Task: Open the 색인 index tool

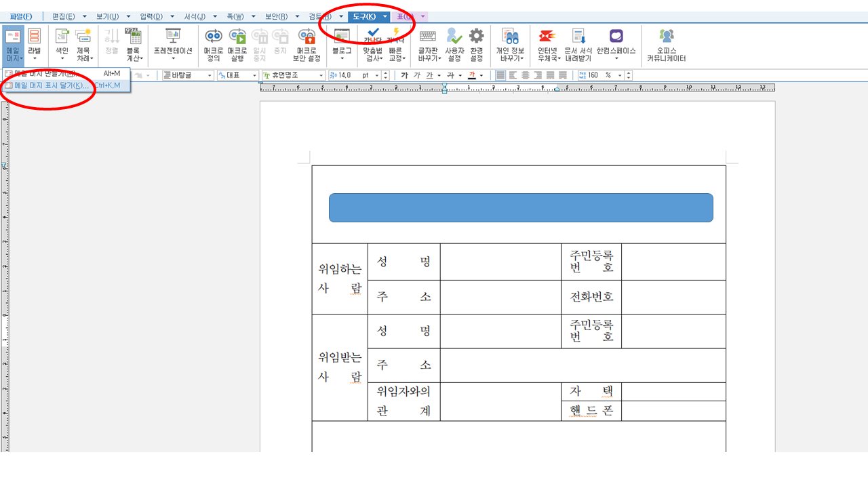Action: pyautogui.click(x=62, y=45)
